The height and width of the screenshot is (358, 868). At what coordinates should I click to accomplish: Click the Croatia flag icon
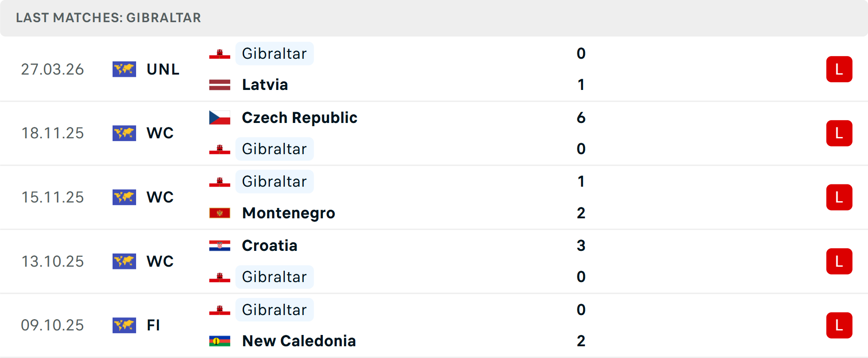[x=220, y=245]
